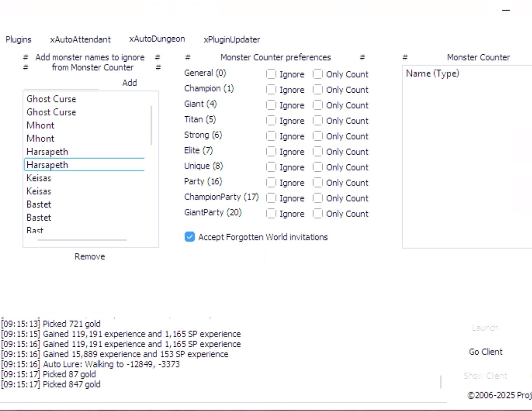Uncheck Accept Forgotten World invitations

tap(190, 237)
